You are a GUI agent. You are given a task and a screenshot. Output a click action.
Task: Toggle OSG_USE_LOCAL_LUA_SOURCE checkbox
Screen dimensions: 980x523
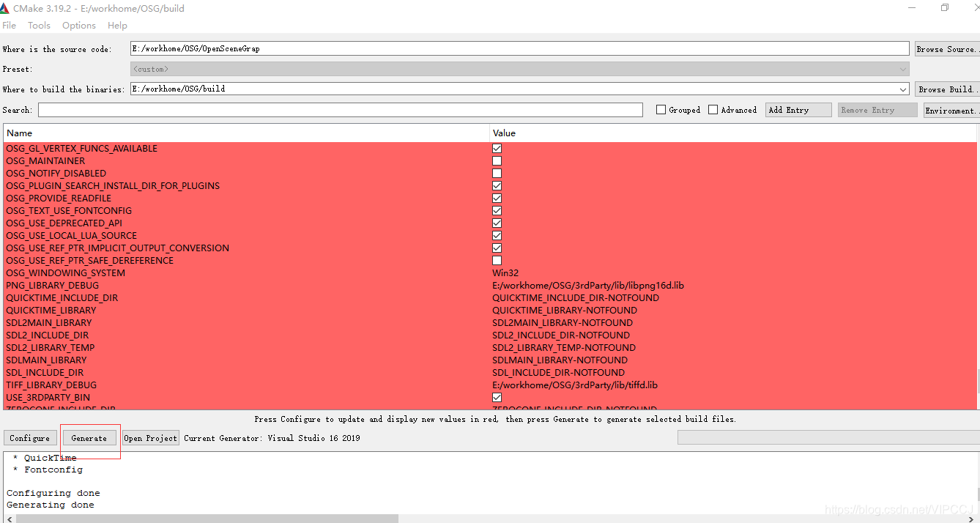[x=497, y=236]
